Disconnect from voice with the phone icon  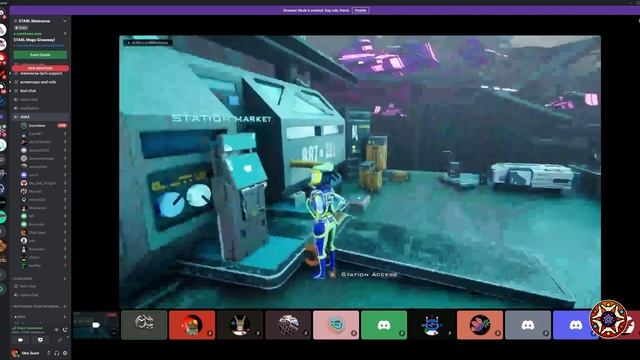[65, 329]
